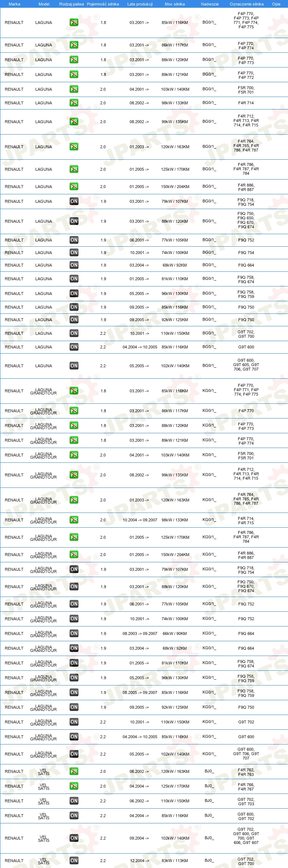Click the Marka column header
Screen dimensions: 288x868
point(14,4)
